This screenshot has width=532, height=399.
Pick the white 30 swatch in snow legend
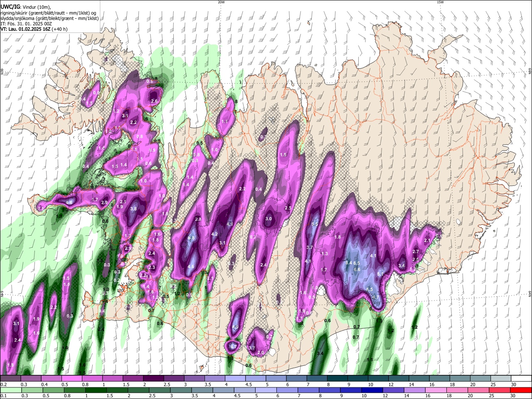click(x=521, y=379)
